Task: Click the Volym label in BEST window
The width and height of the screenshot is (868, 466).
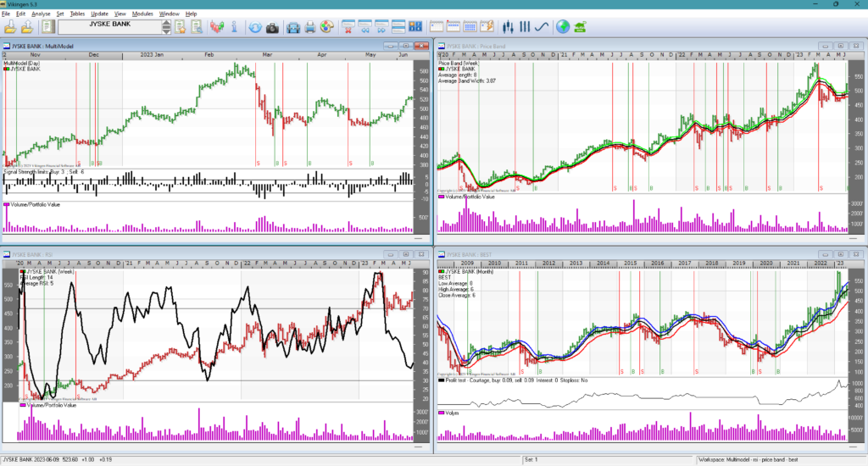Action: pyautogui.click(x=452, y=413)
